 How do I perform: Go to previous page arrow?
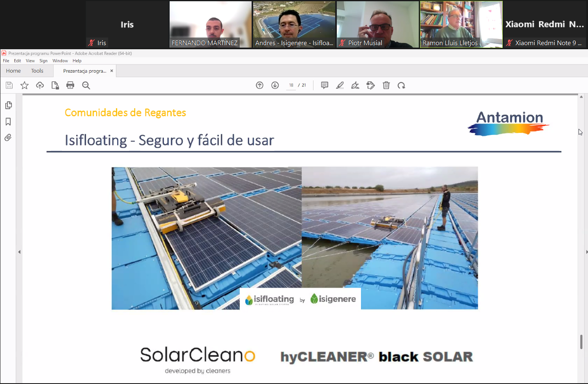tap(259, 85)
